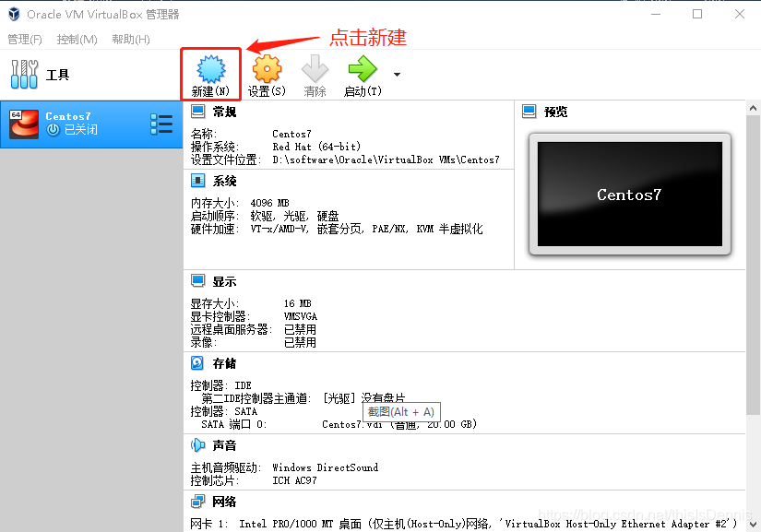761x532 pixels.
Task: Click the VirtualBox title bar logo
Action: pos(14,14)
